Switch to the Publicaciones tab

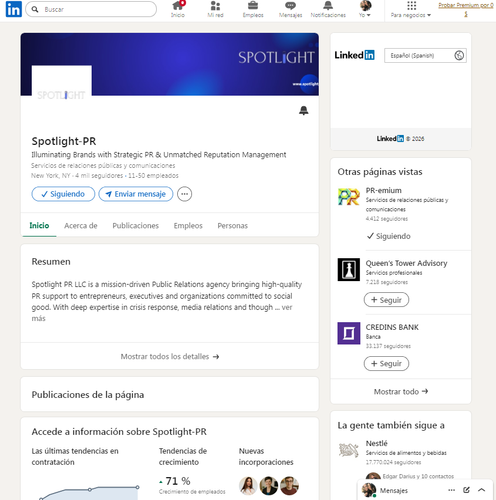click(x=135, y=226)
